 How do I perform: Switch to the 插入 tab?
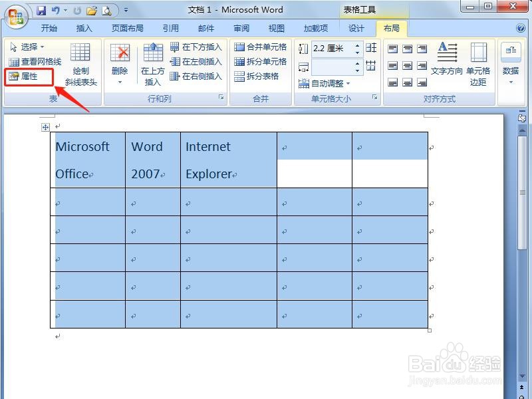(84, 28)
